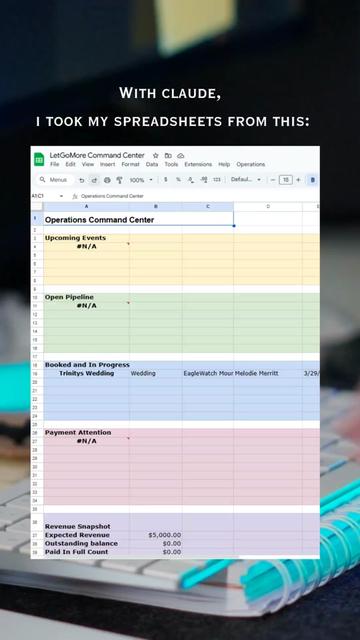Open the 100% zoom dropdown
Screen dimensions: 360x640
coord(141,180)
